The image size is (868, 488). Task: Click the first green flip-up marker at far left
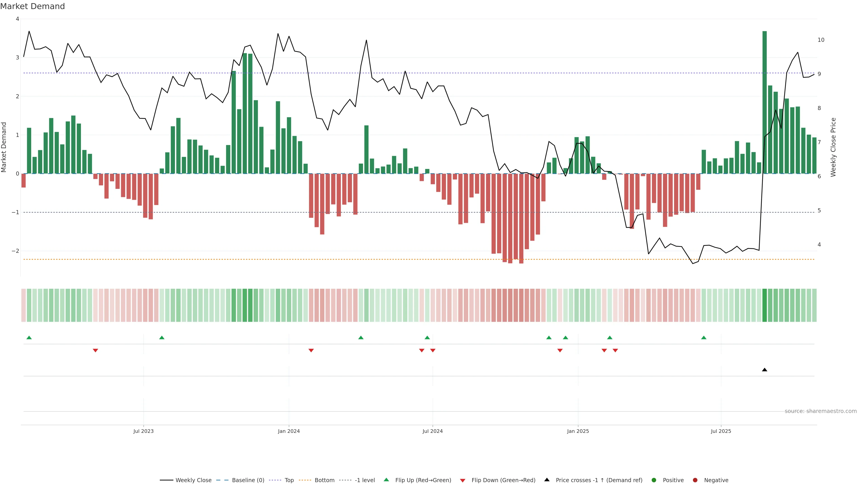coord(29,338)
